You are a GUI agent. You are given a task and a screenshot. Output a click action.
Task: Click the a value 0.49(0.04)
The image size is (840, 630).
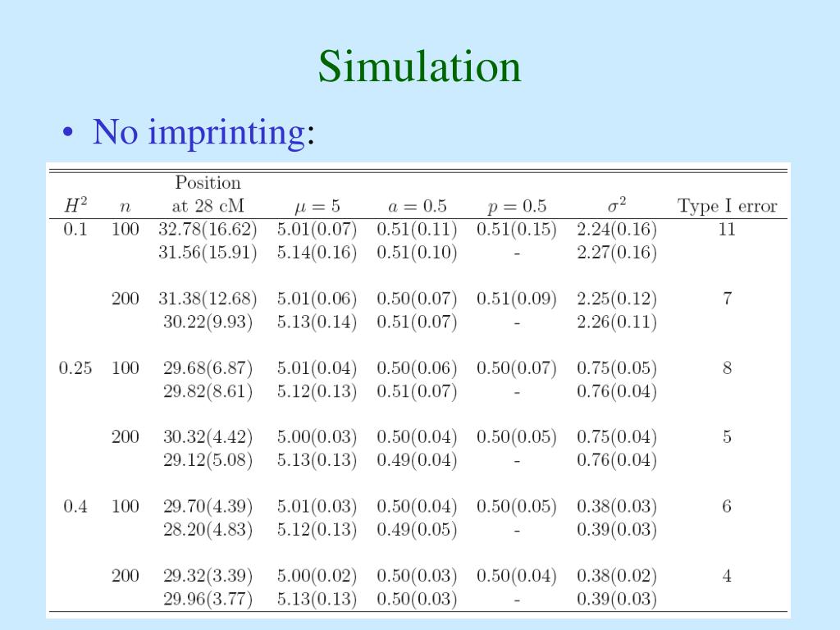click(x=417, y=460)
